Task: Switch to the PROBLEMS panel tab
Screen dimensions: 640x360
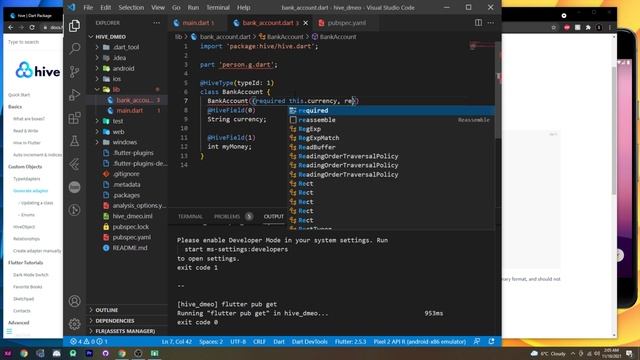Action: click(x=227, y=216)
